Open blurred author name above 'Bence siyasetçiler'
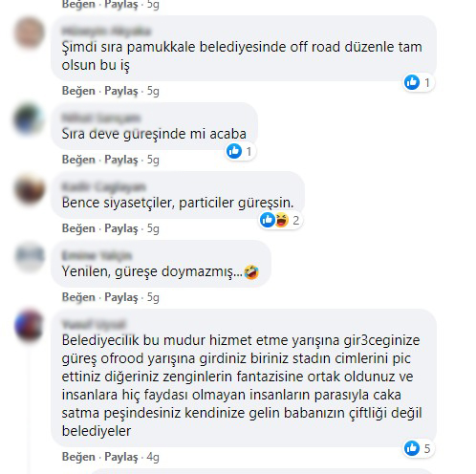The image size is (476, 474). coord(103,186)
